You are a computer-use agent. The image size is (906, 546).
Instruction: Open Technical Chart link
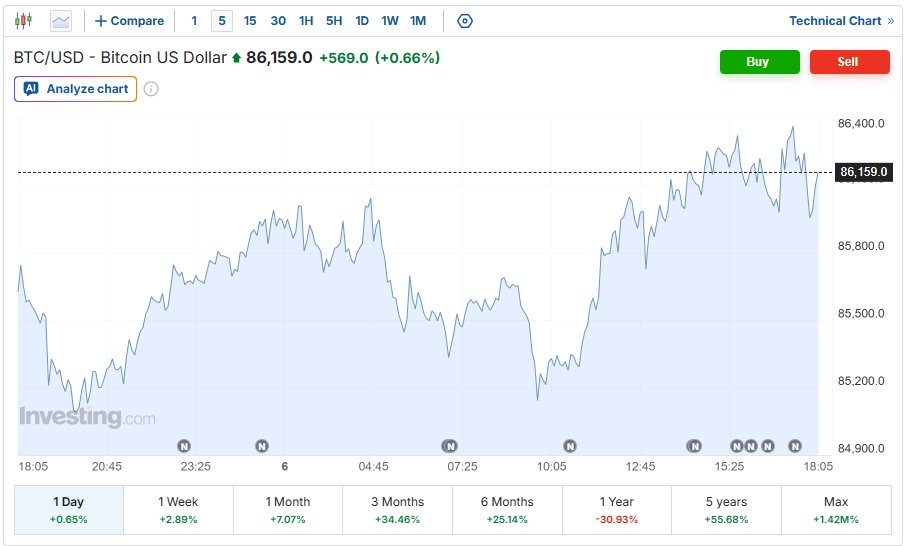point(841,21)
